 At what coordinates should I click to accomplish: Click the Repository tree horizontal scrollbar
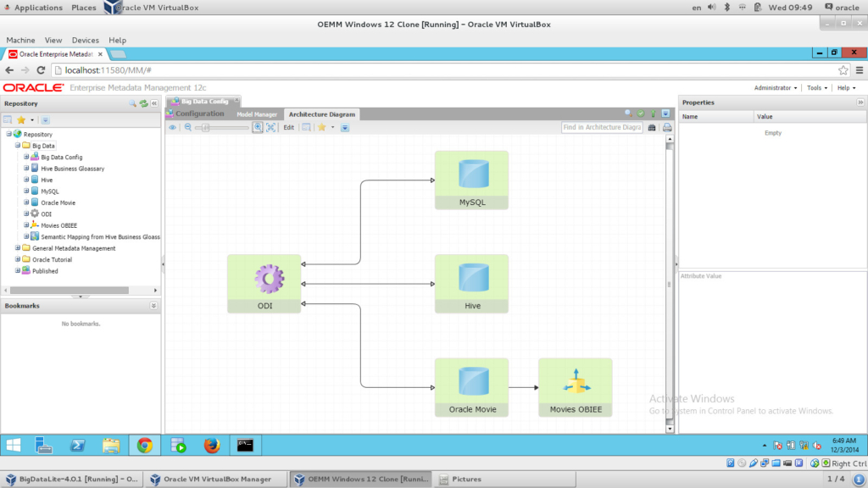point(70,290)
